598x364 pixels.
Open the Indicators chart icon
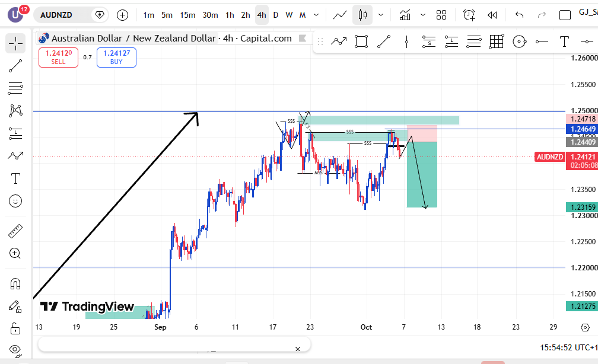405,15
